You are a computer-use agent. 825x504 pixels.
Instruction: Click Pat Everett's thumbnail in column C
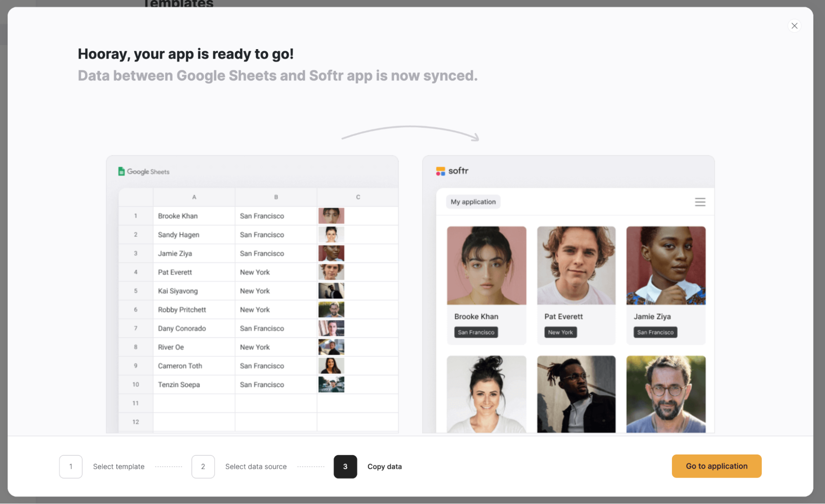coord(331,272)
